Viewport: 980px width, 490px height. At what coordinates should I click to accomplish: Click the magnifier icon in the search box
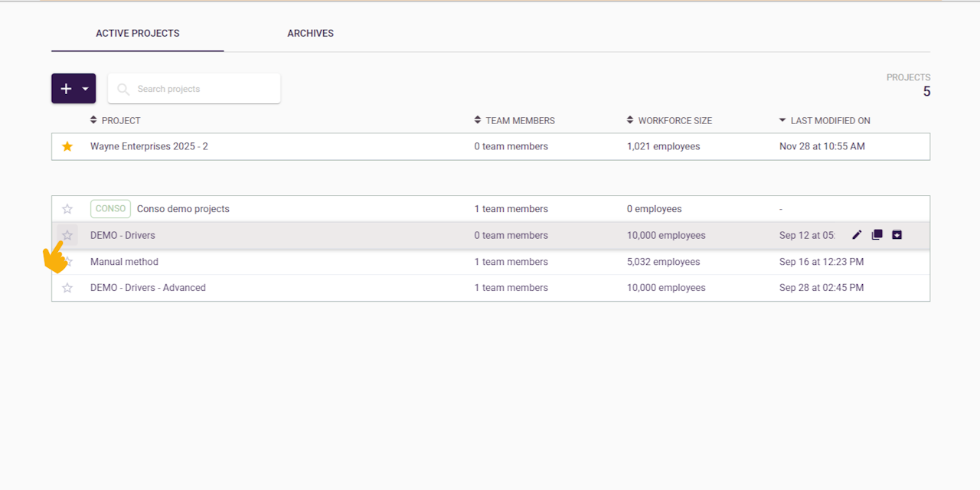[123, 90]
